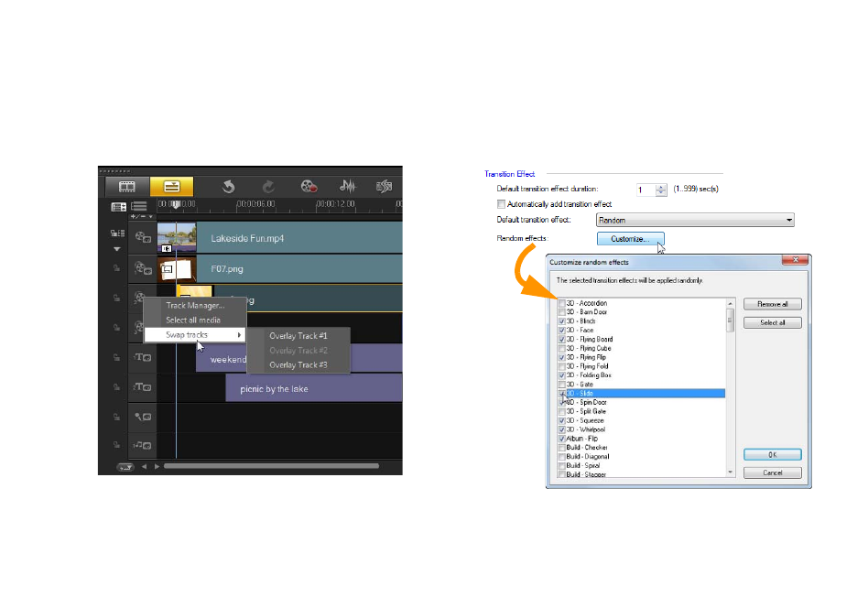Click the Video Track header icon
The image size is (868, 608).
(x=143, y=237)
